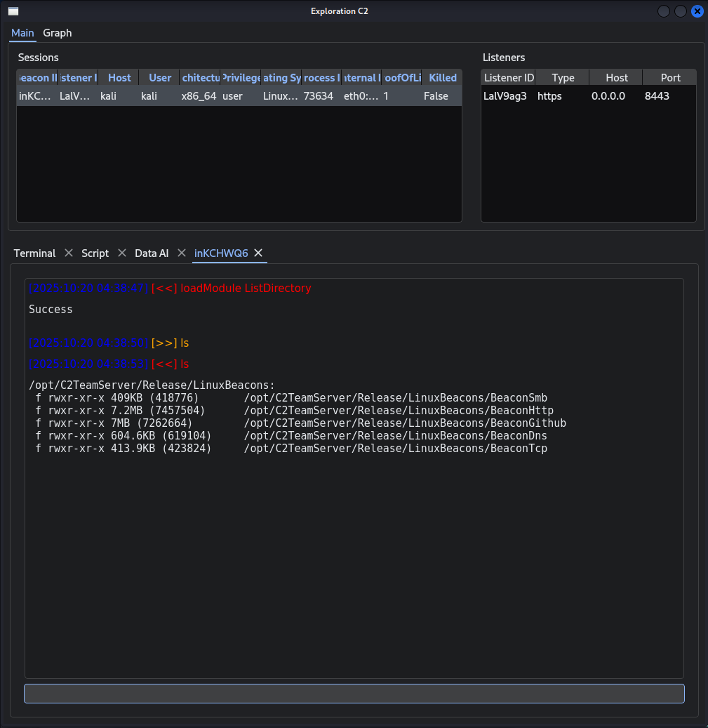Sort sessions by the Killed column header

point(442,77)
